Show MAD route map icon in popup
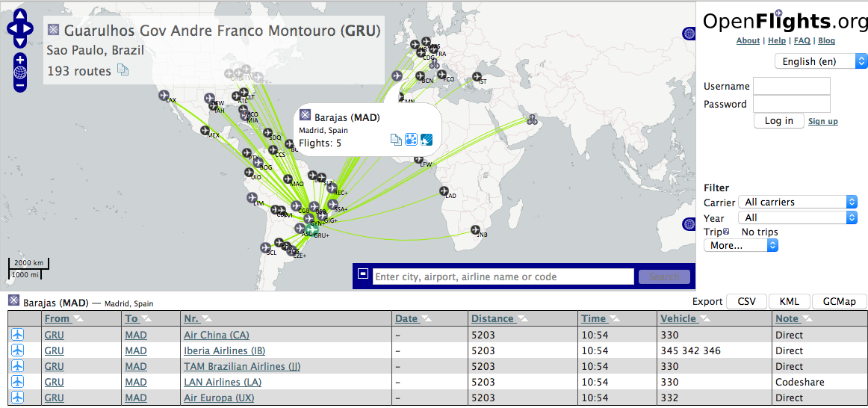This screenshot has width=868, height=408. [411, 140]
